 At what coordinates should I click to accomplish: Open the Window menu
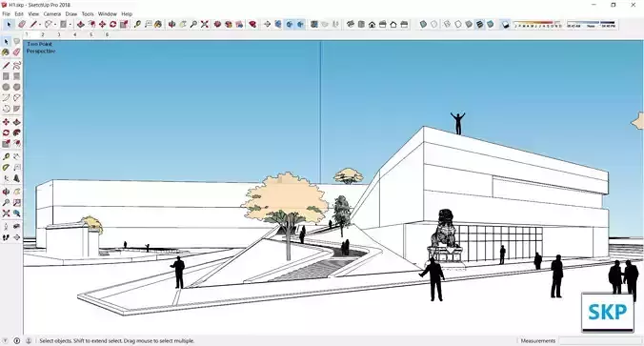point(108,13)
